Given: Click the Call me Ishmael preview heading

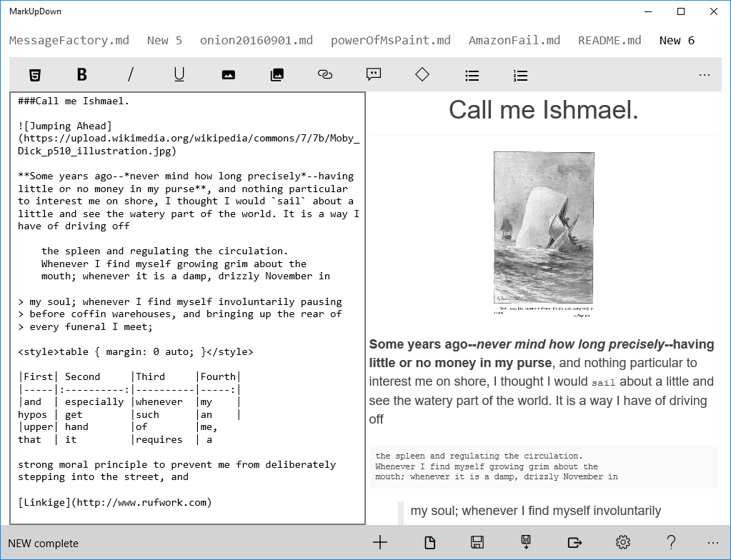Looking at the screenshot, I should pyautogui.click(x=544, y=111).
